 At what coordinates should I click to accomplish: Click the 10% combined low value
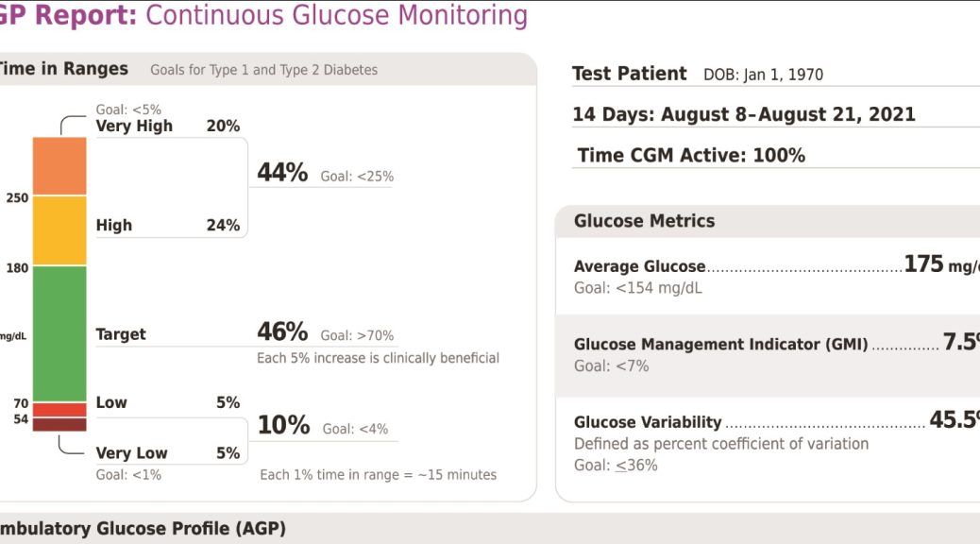click(283, 426)
